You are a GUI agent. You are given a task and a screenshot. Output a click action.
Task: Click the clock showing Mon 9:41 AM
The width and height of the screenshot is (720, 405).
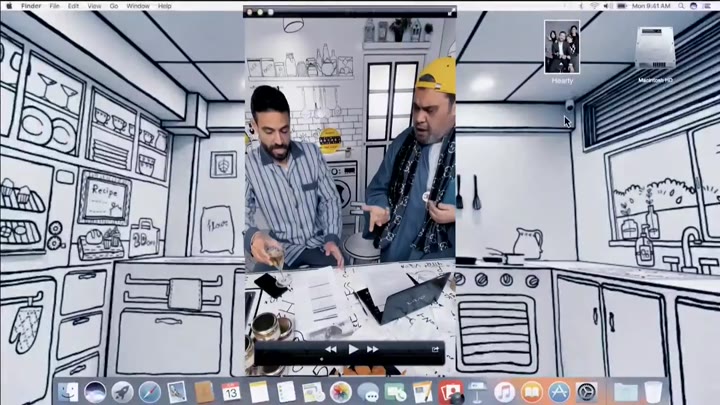pyautogui.click(x=653, y=6)
